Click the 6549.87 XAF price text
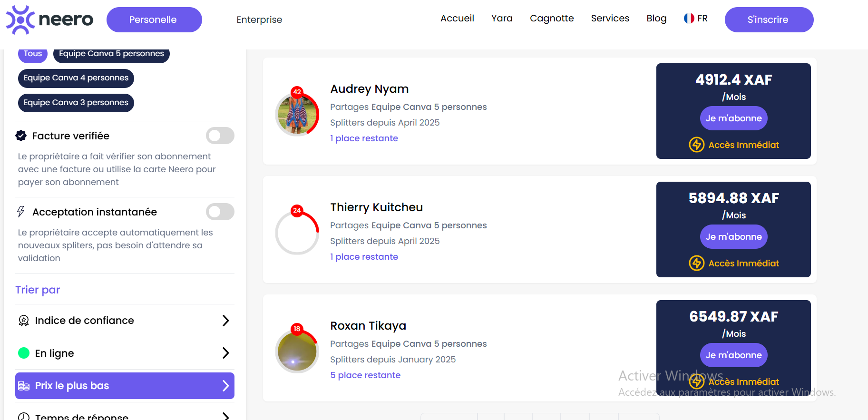Screen dimensions: 868x420 pos(733,316)
